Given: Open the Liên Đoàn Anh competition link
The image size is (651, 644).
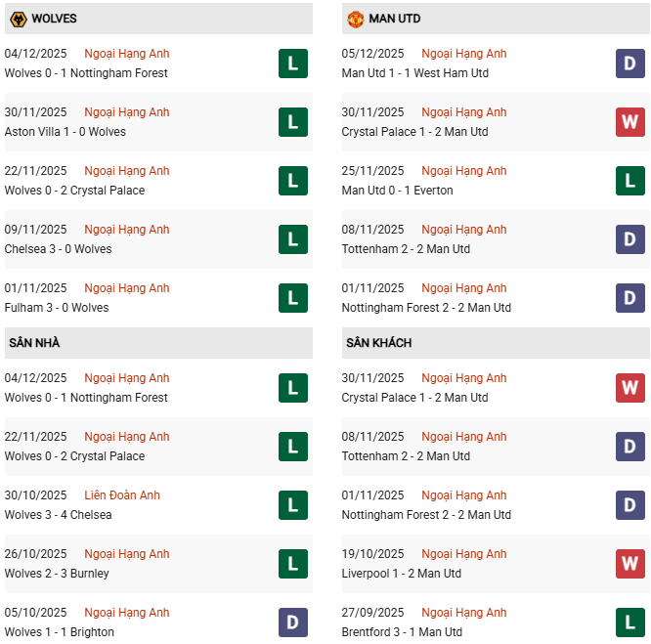Looking at the screenshot, I should pos(122,495).
